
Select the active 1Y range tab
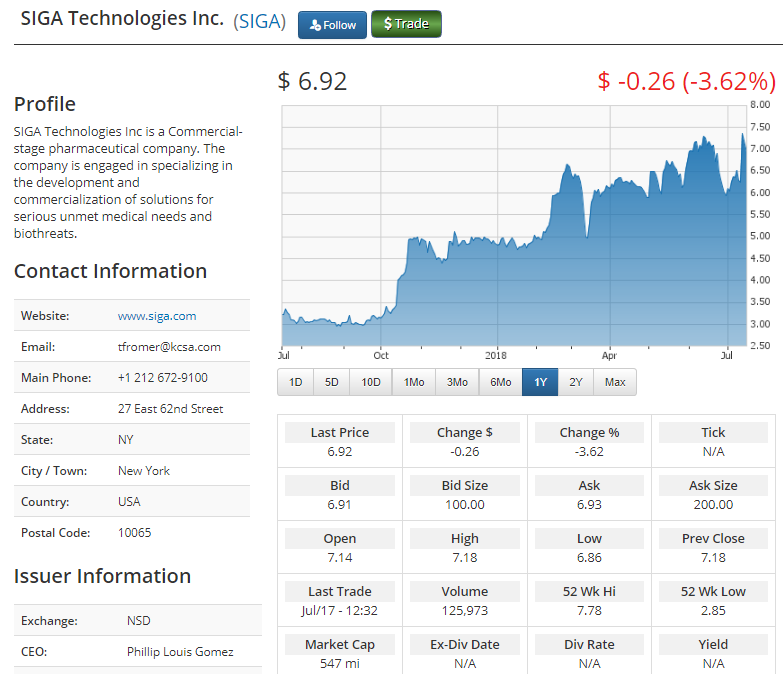tap(540, 382)
